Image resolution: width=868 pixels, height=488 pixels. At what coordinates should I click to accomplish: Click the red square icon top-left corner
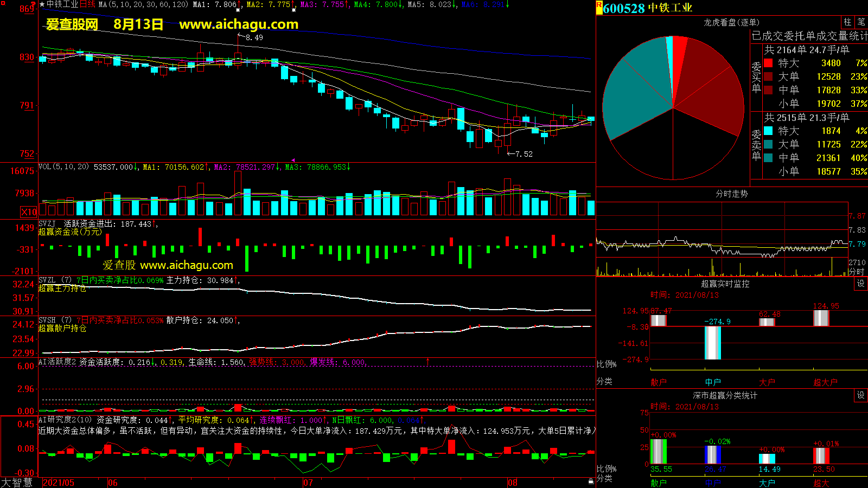pyautogui.click(x=3, y=3)
